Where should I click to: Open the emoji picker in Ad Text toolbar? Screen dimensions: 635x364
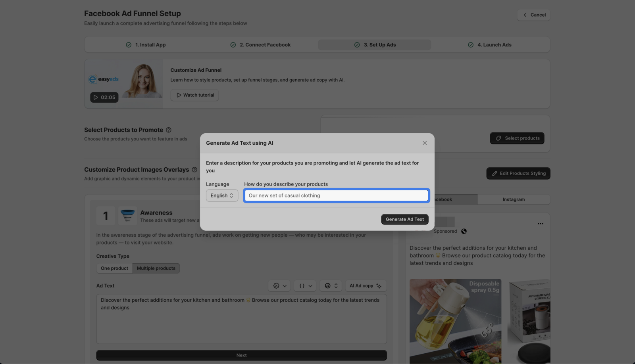pos(328,285)
